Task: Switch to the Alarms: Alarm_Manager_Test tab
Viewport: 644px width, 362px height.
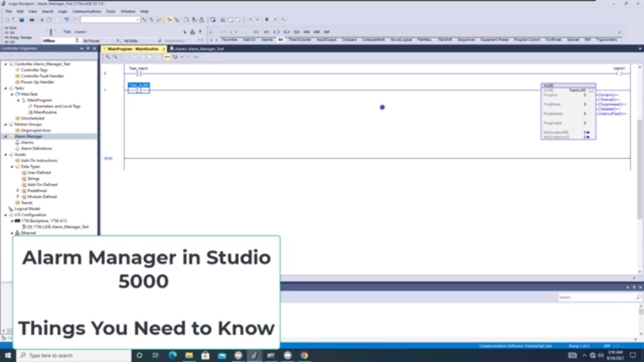Action: (x=199, y=49)
